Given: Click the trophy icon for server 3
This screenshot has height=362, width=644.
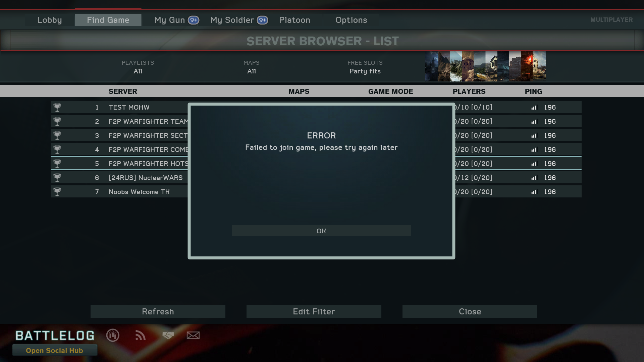Looking at the screenshot, I should click(x=57, y=135).
